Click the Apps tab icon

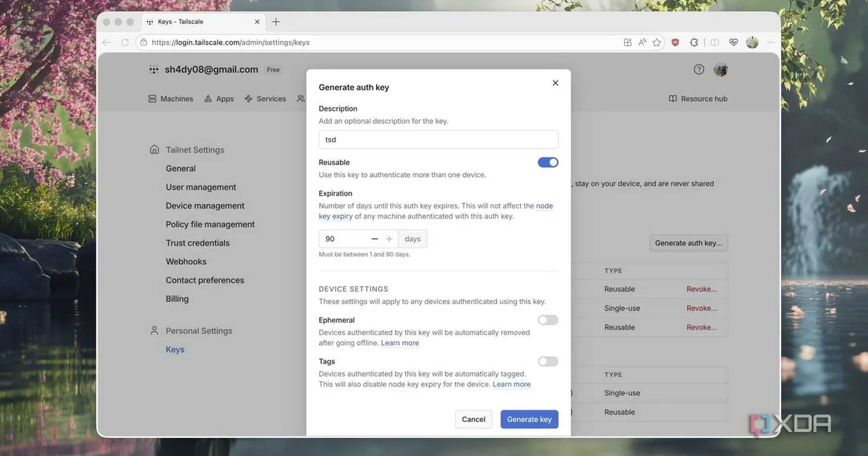[208, 98]
